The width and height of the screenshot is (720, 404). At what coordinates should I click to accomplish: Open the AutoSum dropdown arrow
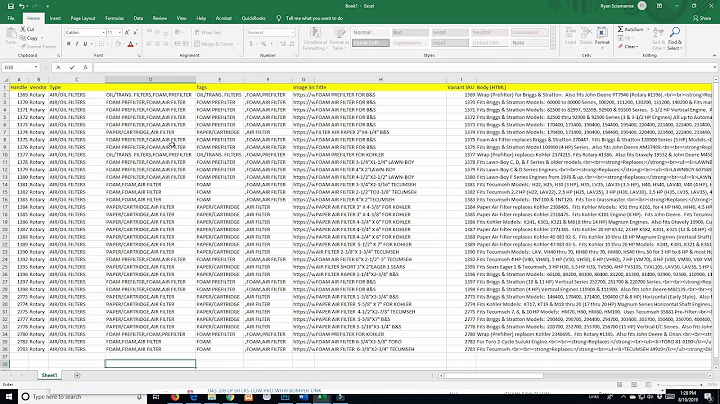pyautogui.click(x=648, y=29)
